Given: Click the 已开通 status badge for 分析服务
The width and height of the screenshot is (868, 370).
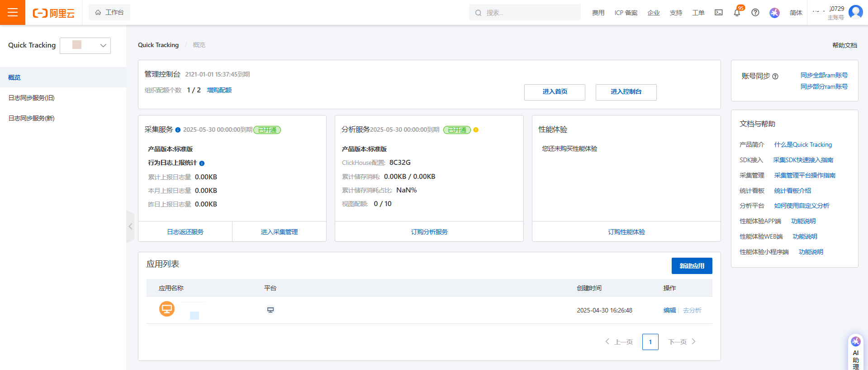Looking at the screenshot, I should [457, 130].
